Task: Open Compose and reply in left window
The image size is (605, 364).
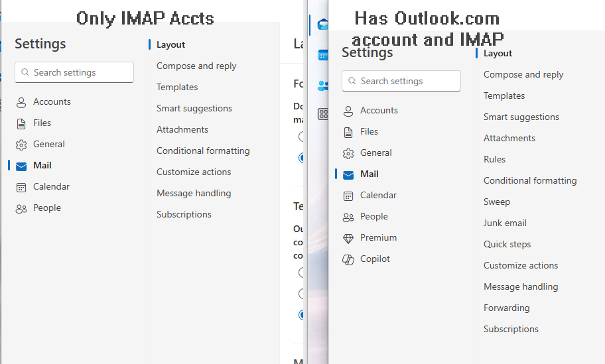Action: point(196,66)
